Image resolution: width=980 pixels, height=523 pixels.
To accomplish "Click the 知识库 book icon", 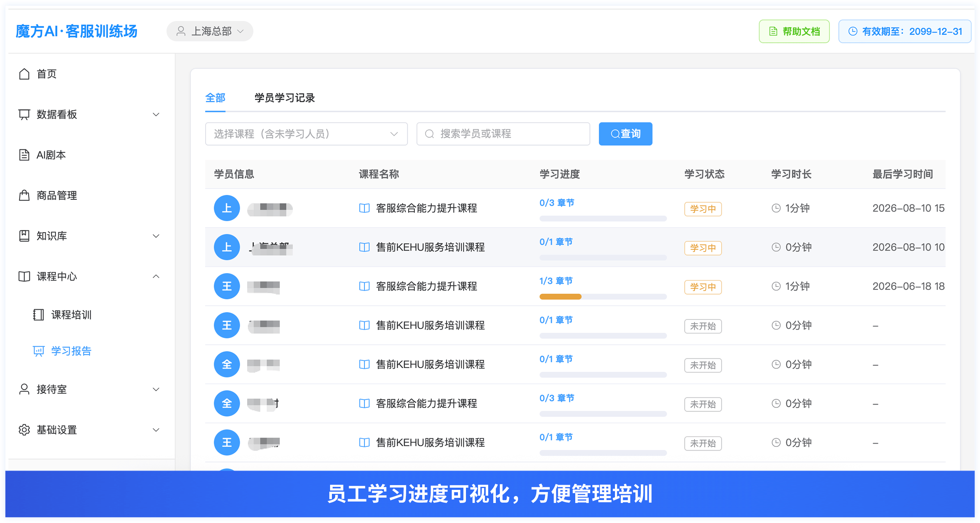I will tap(24, 236).
